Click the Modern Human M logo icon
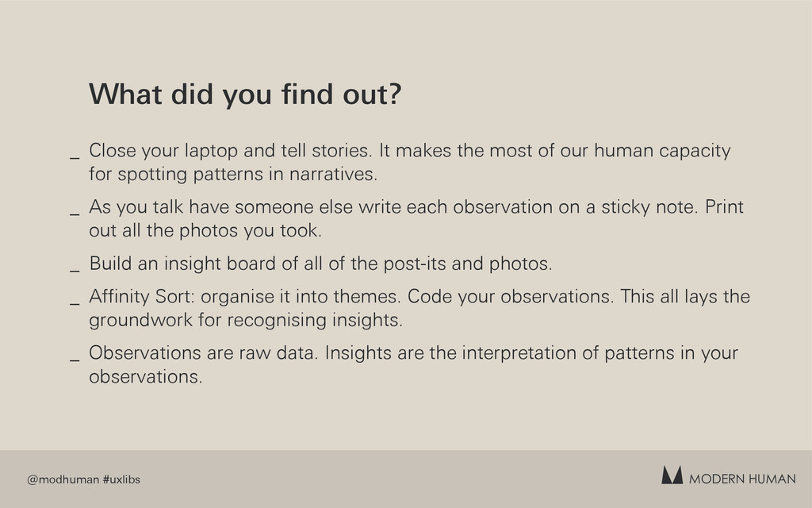 click(x=672, y=475)
